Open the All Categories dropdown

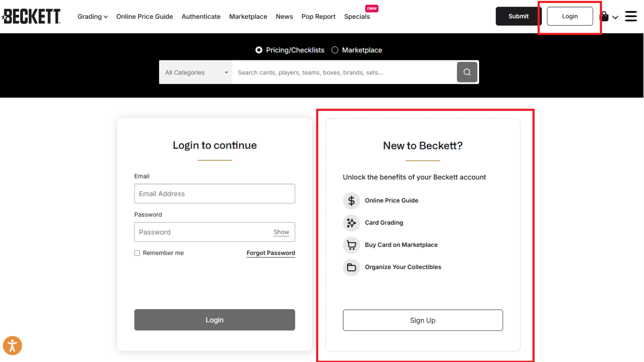click(x=196, y=72)
